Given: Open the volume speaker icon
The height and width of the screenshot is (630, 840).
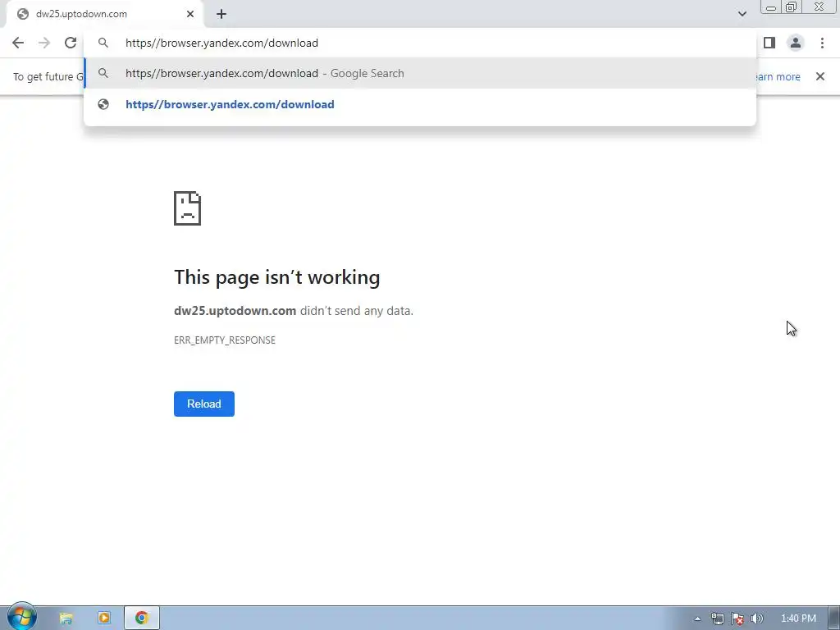Looking at the screenshot, I should coord(757,619).
